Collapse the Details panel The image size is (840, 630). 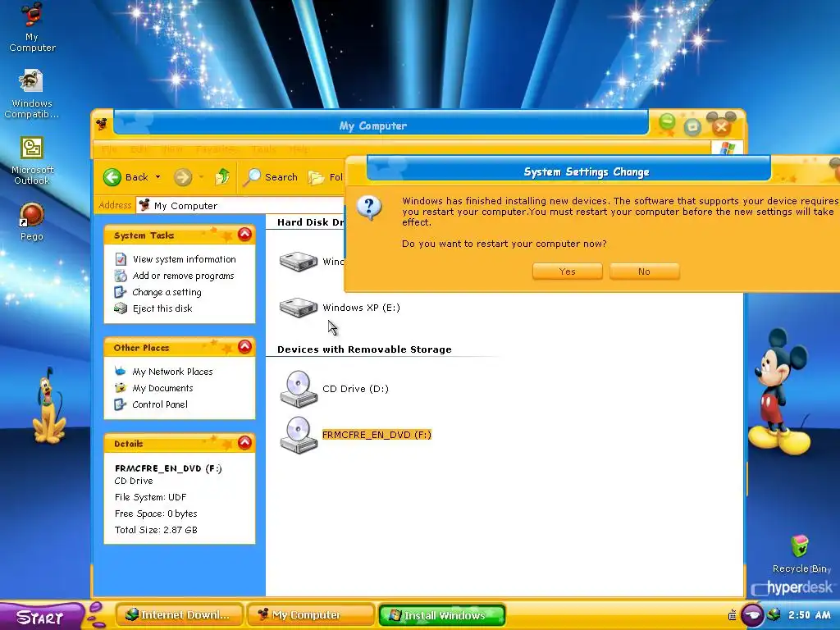pyautogui.click(x=244, y=442)
